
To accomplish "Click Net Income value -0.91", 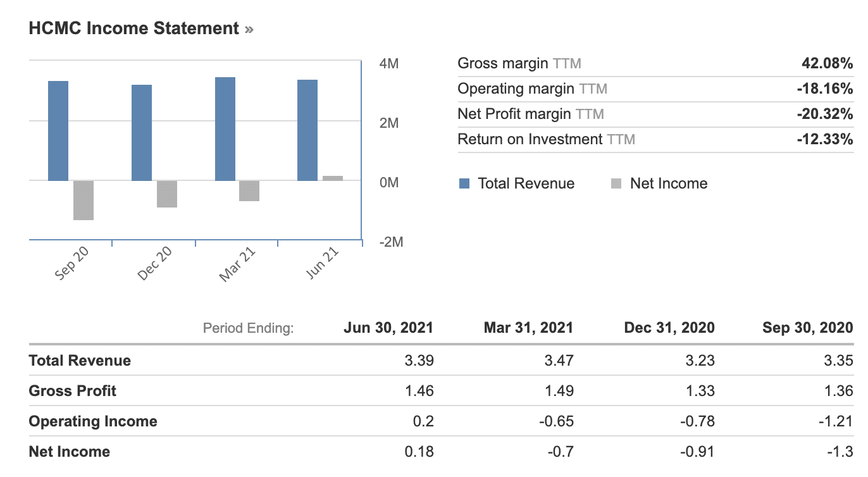I will [697, 452].
